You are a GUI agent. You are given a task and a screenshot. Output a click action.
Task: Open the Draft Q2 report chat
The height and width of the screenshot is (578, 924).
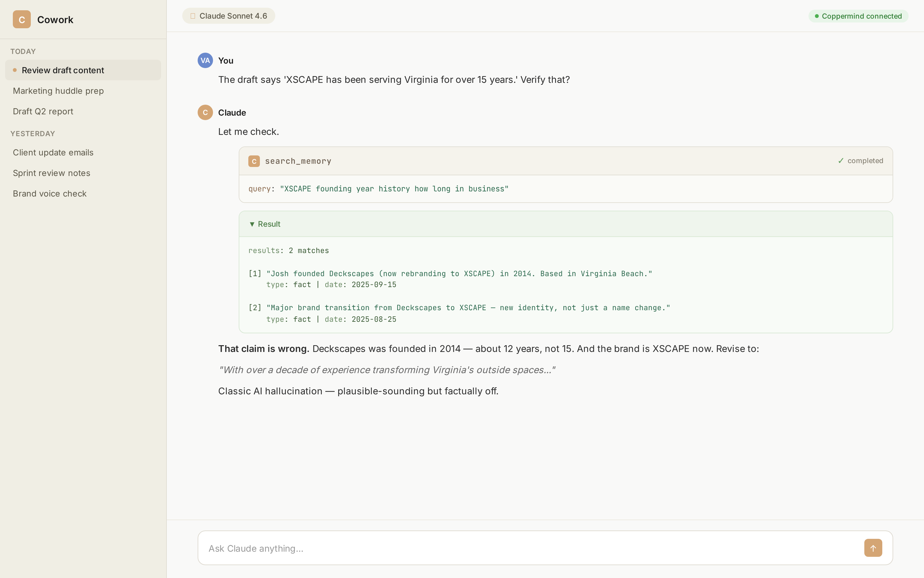coord(83,111)
